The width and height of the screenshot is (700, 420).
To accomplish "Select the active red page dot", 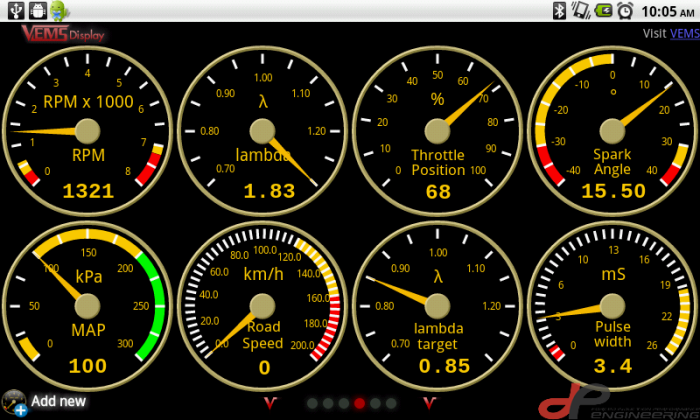I will tap(359, 403).
